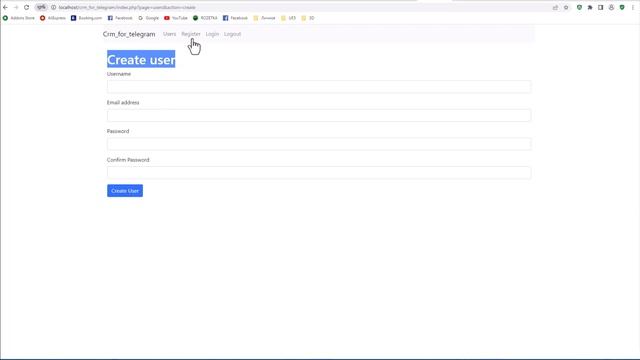Click the localhost URL in address bar
640x360 pixels.
[127, 7]
